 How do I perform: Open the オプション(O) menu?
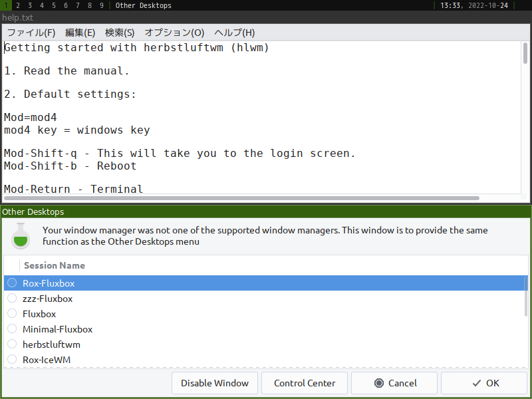coord(174,33)
